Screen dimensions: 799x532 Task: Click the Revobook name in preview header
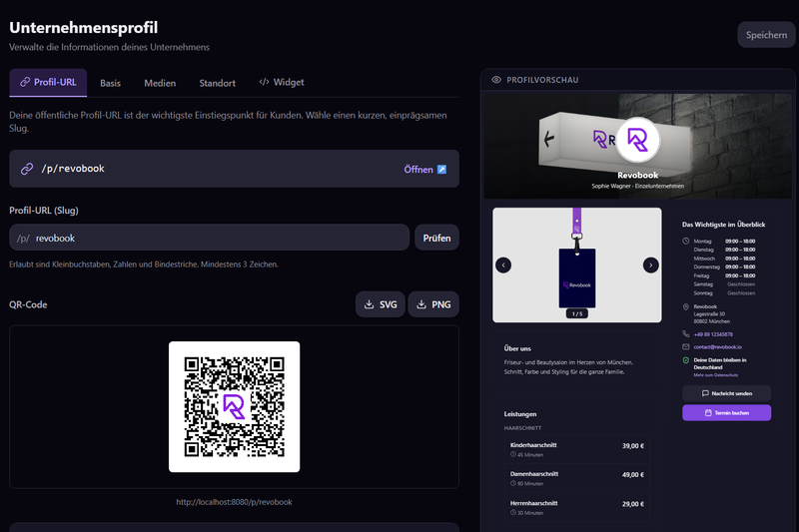point(637,175)
